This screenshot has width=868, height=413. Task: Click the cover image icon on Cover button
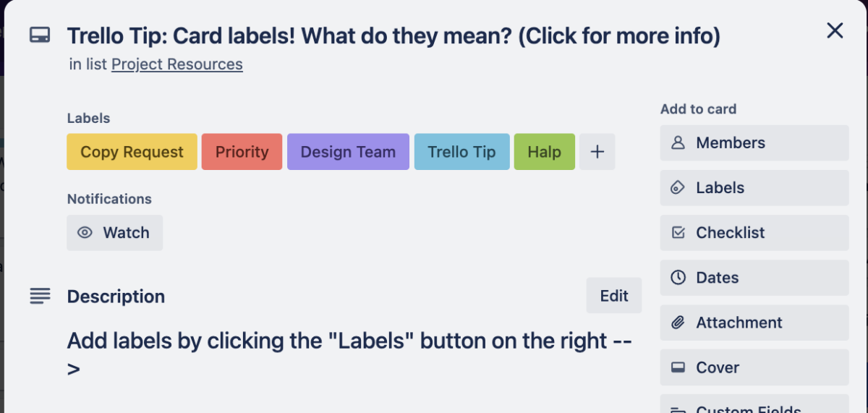(678, 367)
